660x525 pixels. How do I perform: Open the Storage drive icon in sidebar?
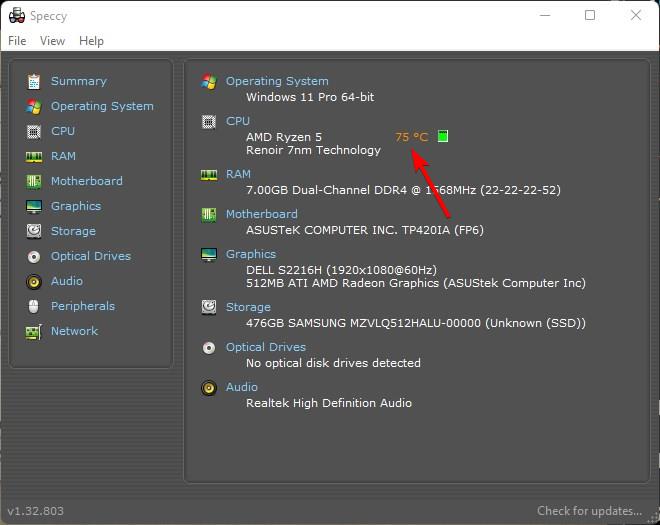pos(34,231)
